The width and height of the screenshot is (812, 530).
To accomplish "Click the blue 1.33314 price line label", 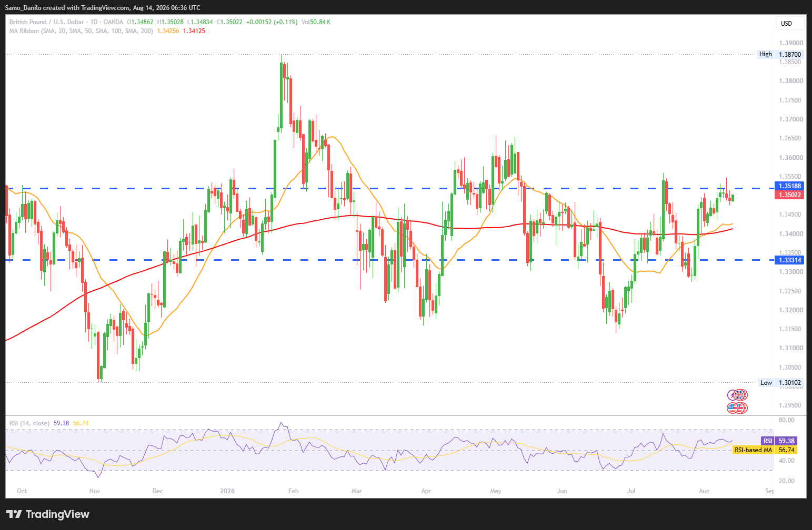I will click(790, 260).
